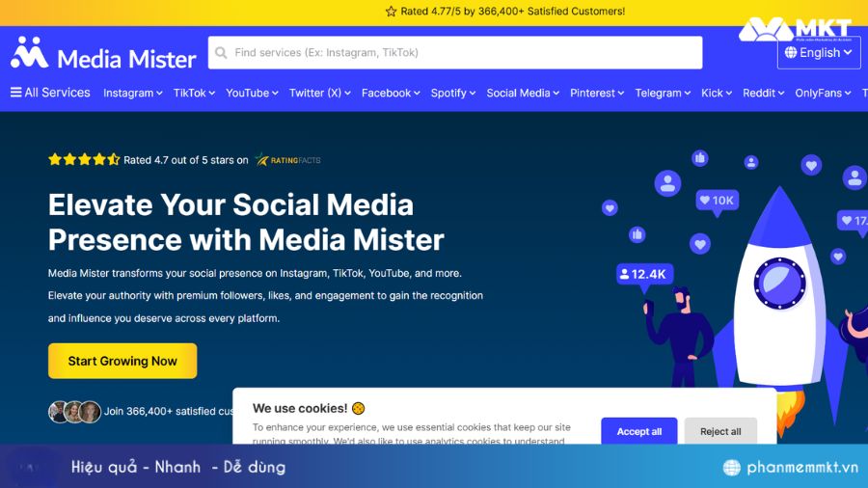
Task: Expand the Pinterest menu
Action: pos(597,93)
